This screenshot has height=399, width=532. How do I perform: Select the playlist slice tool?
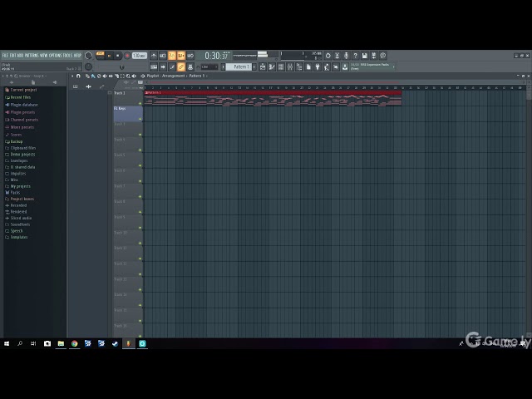click(x=116, y=76)
